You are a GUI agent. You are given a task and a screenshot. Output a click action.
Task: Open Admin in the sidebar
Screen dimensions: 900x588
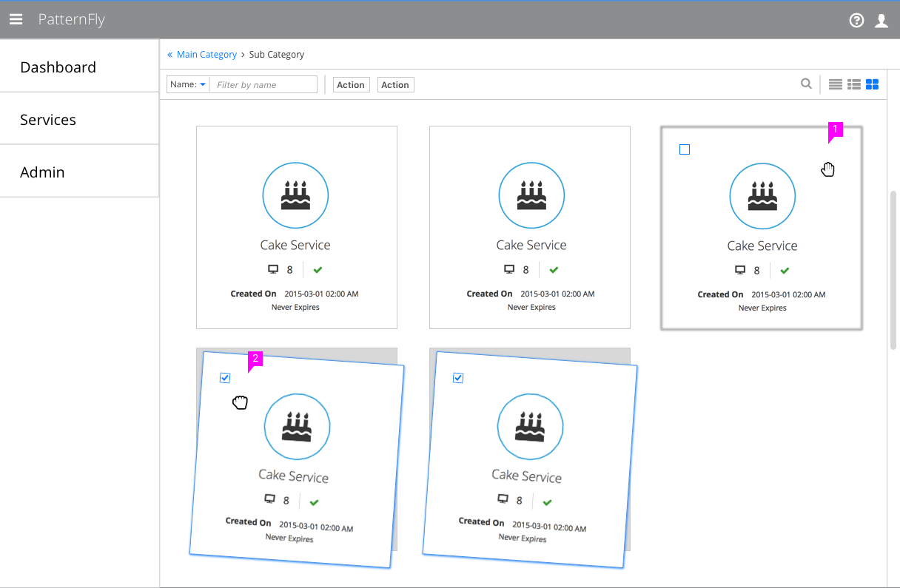79,172
